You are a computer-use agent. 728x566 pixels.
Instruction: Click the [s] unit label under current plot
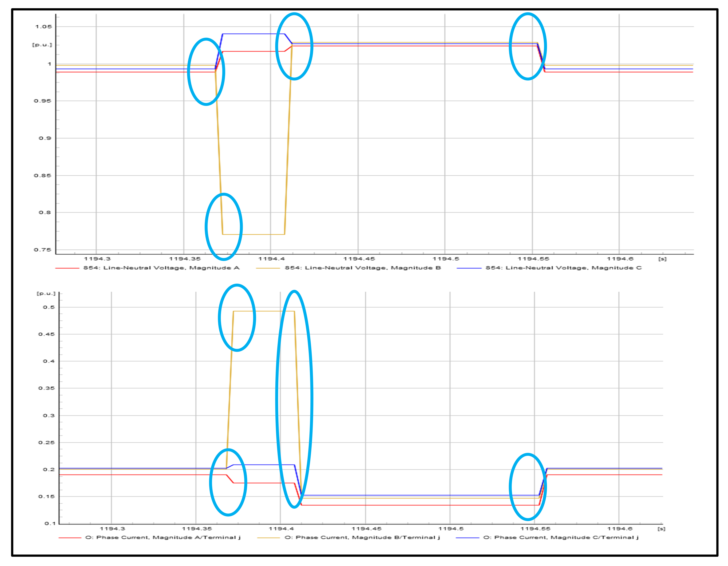(x=661, y=529)
